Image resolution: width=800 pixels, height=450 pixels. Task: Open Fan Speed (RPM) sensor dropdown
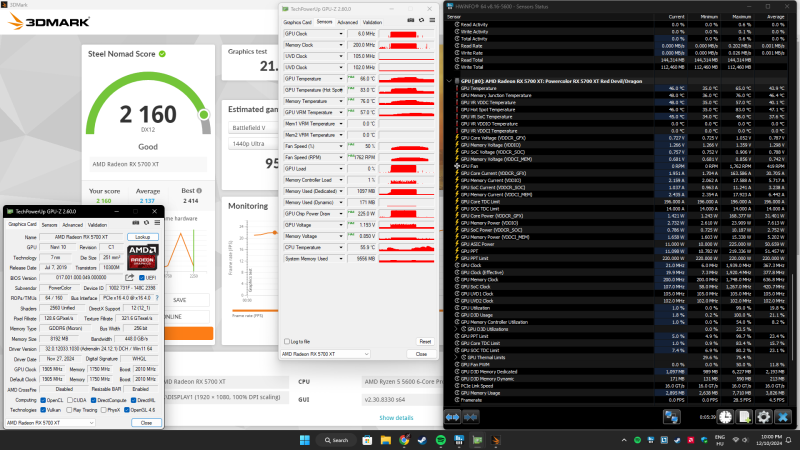[x=341, y=157]
